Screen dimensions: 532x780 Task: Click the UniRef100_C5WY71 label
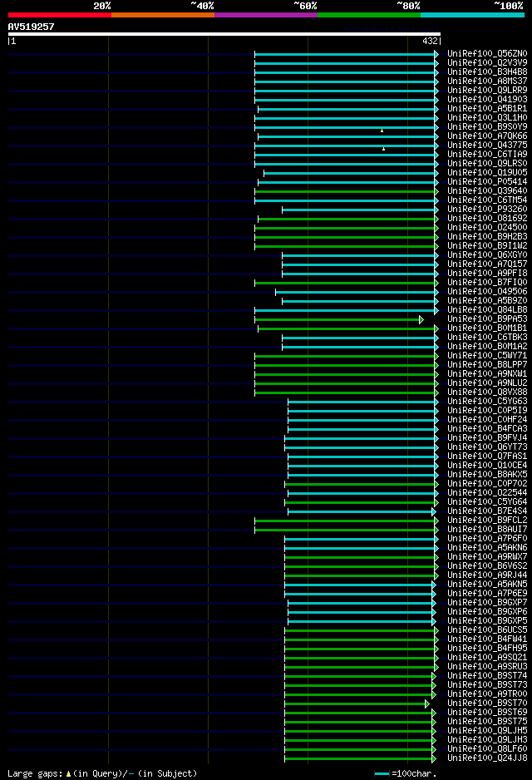pos(487,356)
